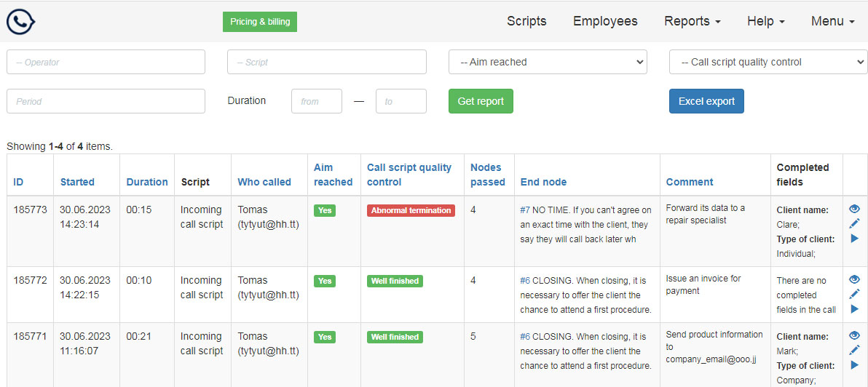
Task: Edit call 185772 using the pencil icon
Action: pos(855,294)
